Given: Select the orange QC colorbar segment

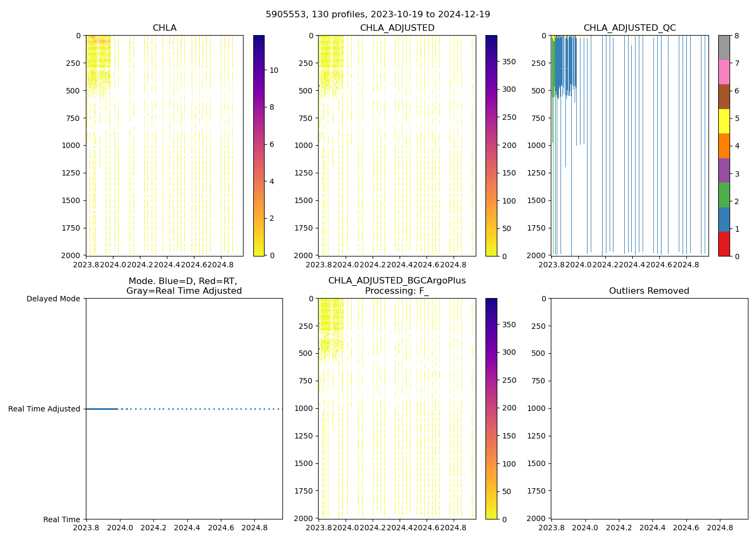Looking at the screenshot, I should pyautogui.click(x=724, y=146).
